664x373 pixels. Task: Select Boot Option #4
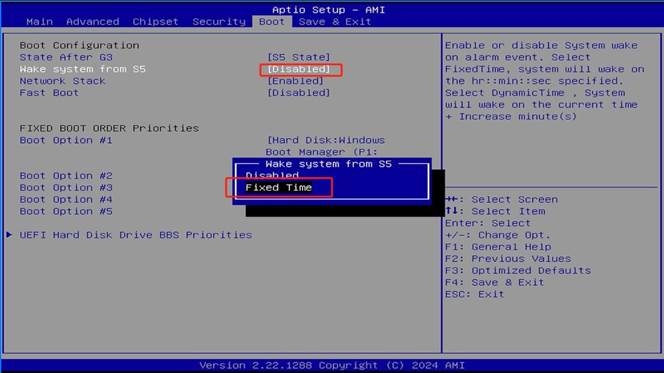coord(66,199)
